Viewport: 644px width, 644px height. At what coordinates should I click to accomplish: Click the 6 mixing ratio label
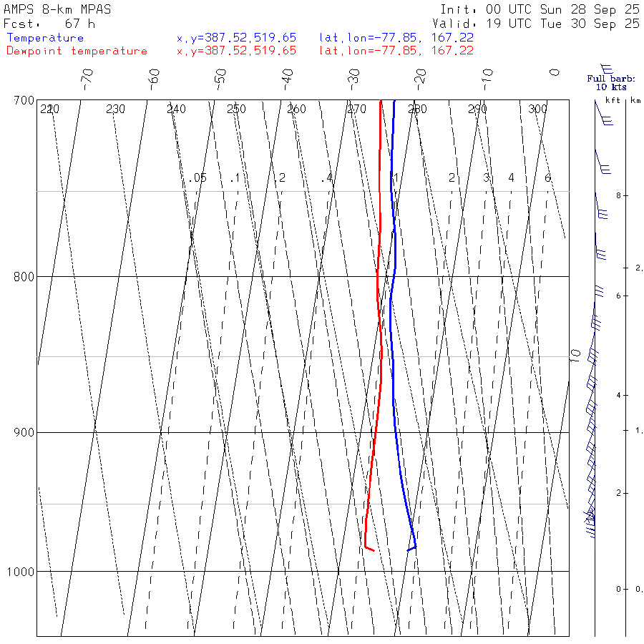[x=547, y=178]
